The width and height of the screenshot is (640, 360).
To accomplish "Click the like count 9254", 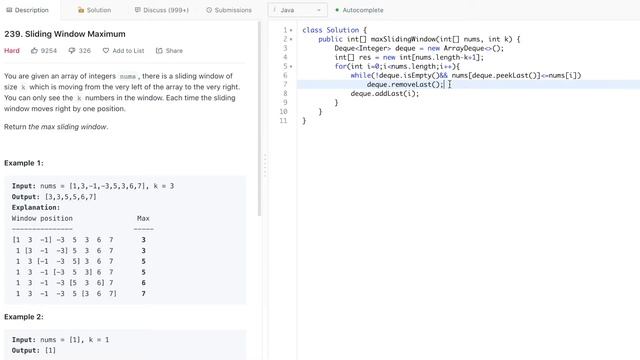I will (x=49, y=51).
